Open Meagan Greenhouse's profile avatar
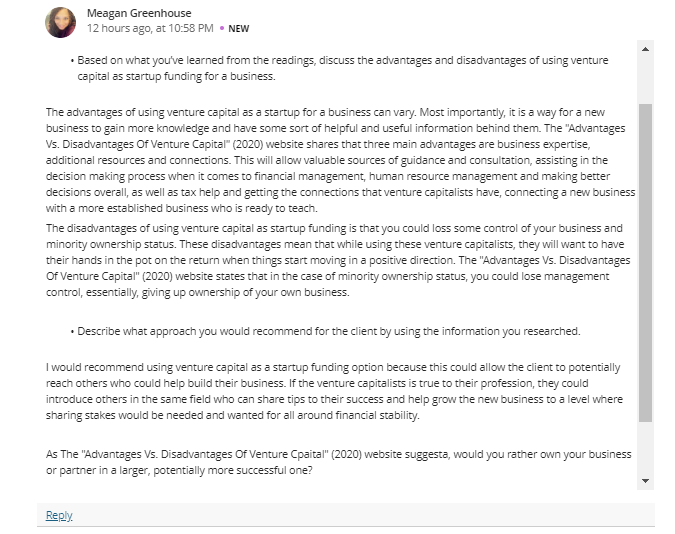Image resolution: width=675 pixels, height=534 pixels. point(60,22)
